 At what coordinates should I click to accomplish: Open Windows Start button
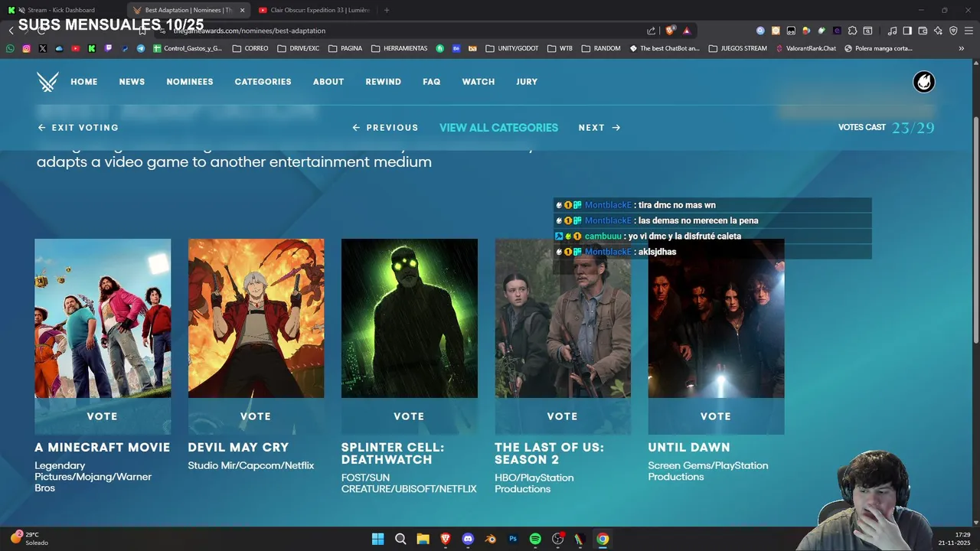tap(377, 539)
